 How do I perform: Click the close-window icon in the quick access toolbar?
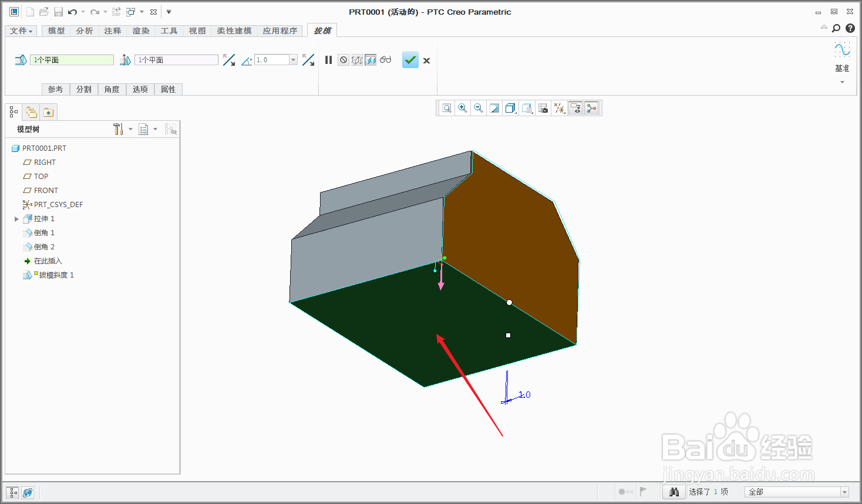click(153, 12)
